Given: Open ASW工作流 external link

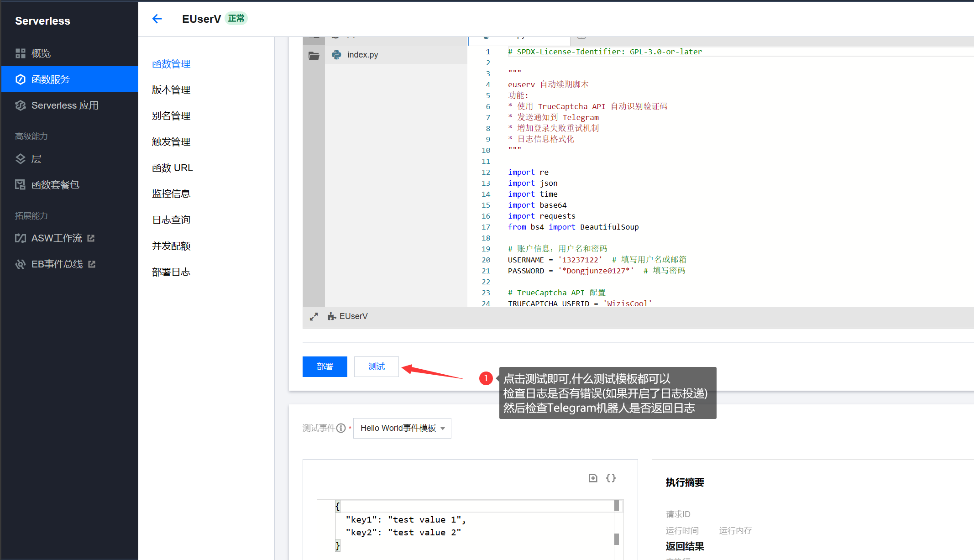Looking at the screenshot, I should (x=57, y=238).
